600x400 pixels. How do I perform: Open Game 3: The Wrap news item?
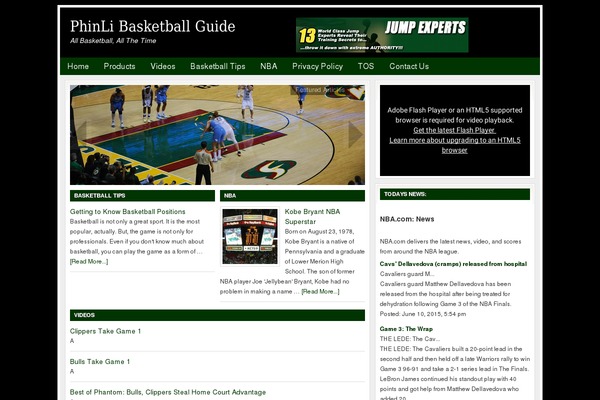[406, 329]
